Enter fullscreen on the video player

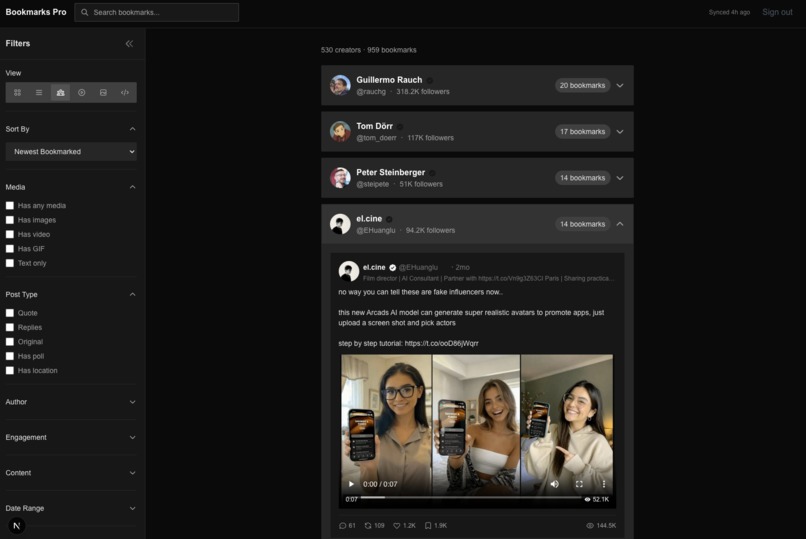(579, 484)
